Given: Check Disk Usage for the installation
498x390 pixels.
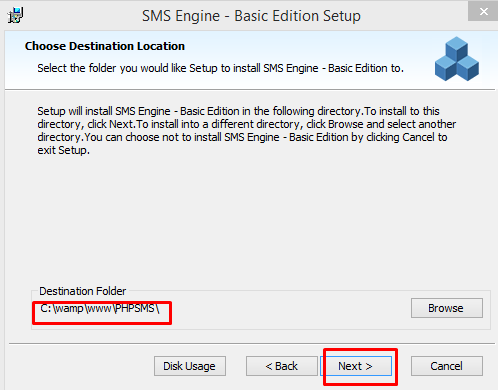Looking at the screenshot, I should click(190, 366).
